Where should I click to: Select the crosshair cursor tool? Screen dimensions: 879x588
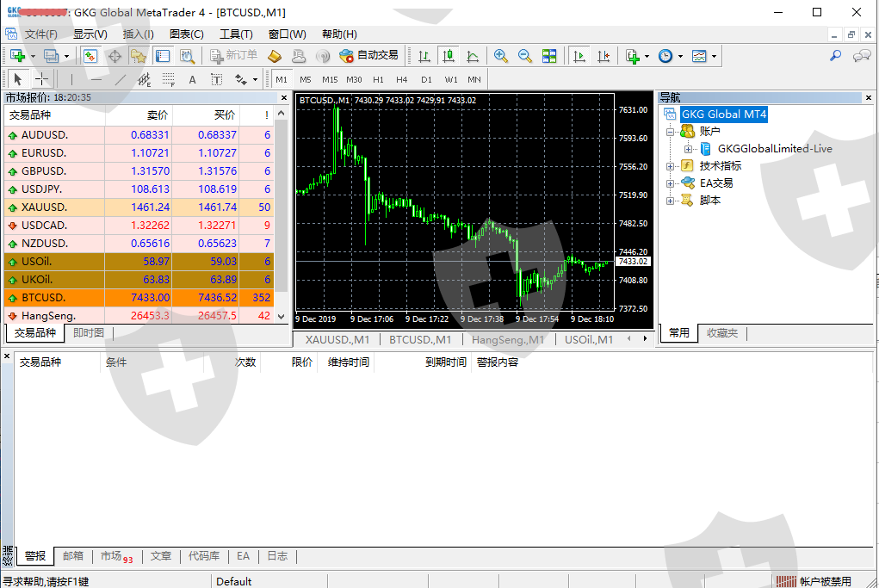pyautogui.click(x=41, y=79)
